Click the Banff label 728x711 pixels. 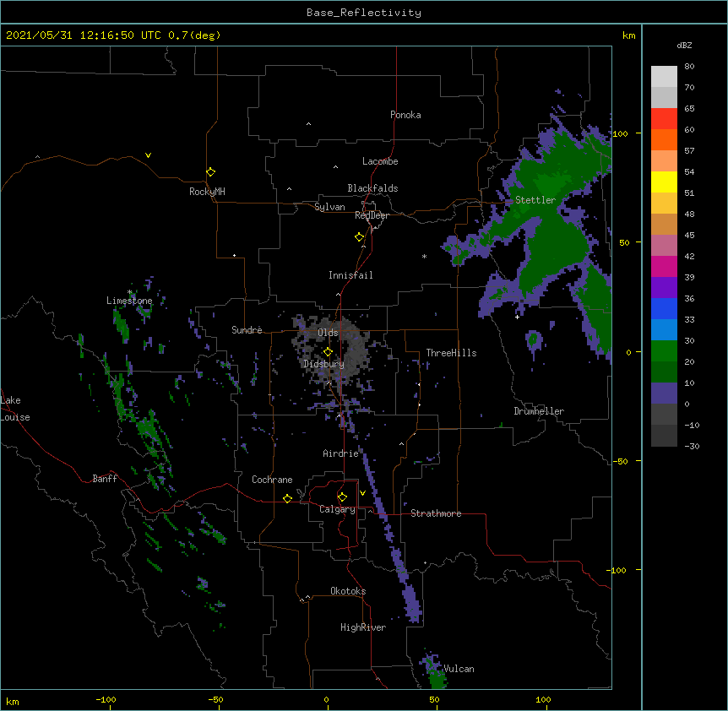105,479
